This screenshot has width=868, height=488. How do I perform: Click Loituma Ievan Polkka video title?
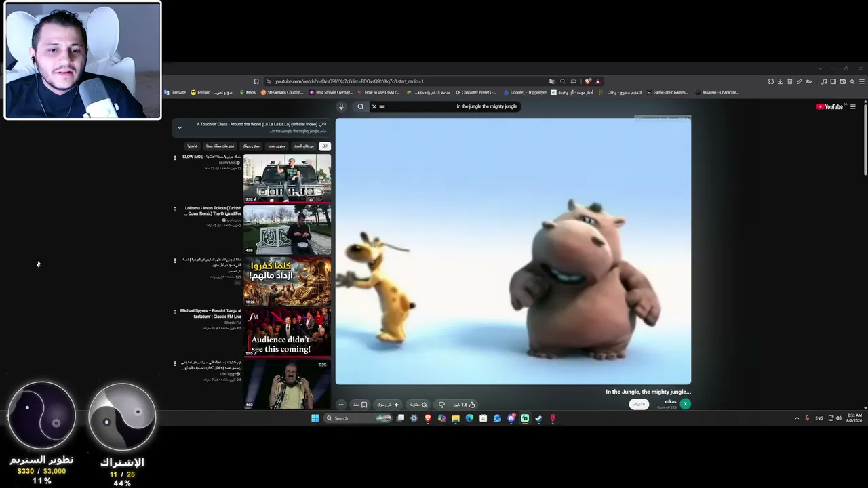tap(213, 211)
